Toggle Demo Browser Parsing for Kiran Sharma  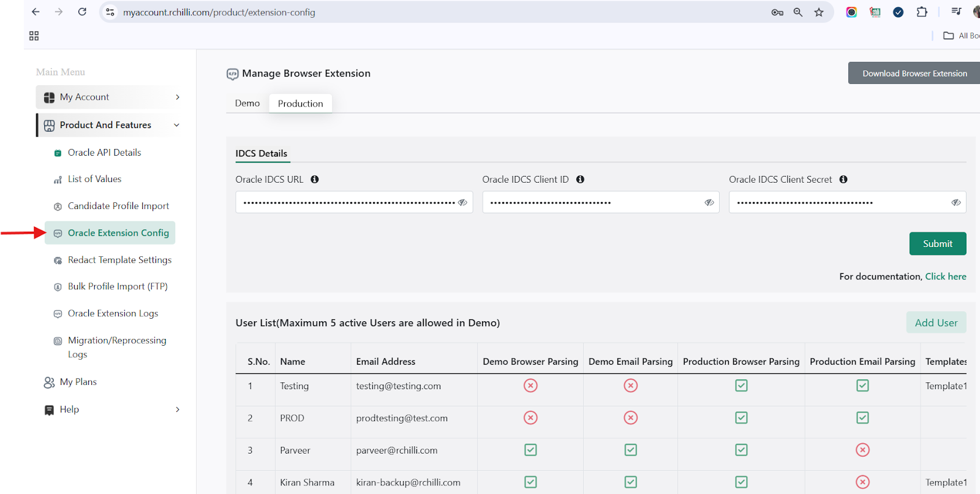pos(530,482)
